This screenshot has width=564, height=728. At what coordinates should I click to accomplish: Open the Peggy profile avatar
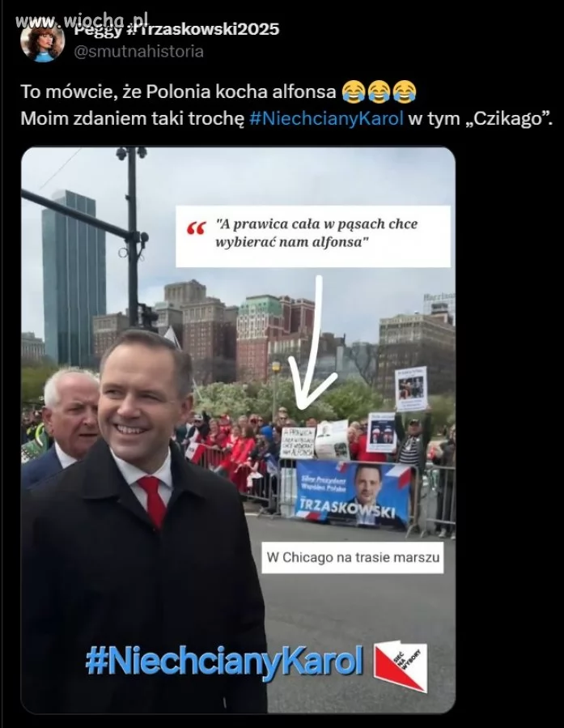point(42,40)
